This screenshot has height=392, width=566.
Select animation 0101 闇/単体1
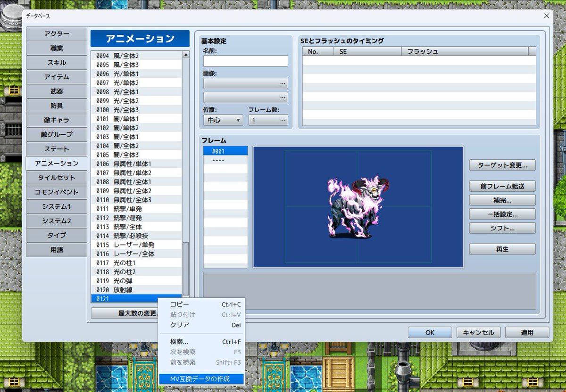(136, 119)
